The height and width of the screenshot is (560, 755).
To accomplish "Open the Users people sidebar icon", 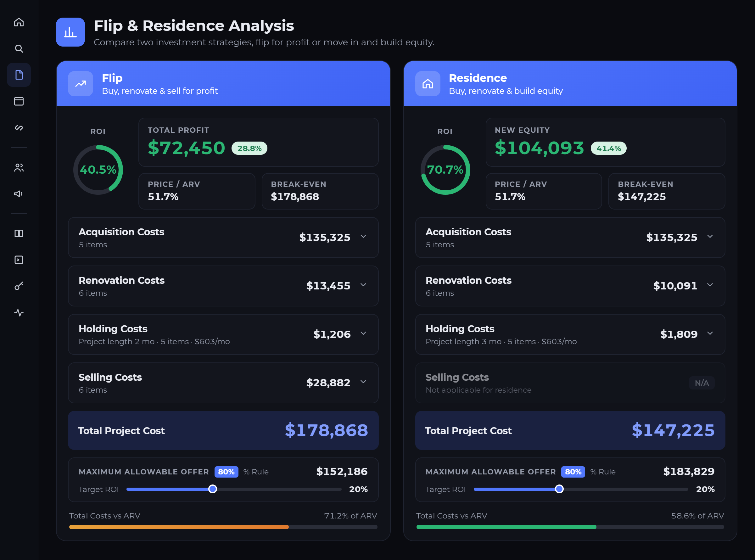I will coord(19,167).
